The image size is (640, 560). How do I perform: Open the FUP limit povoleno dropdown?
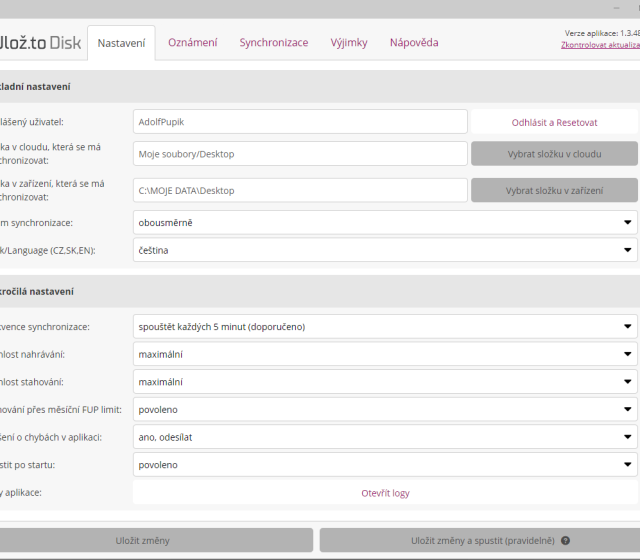[385, 409]
